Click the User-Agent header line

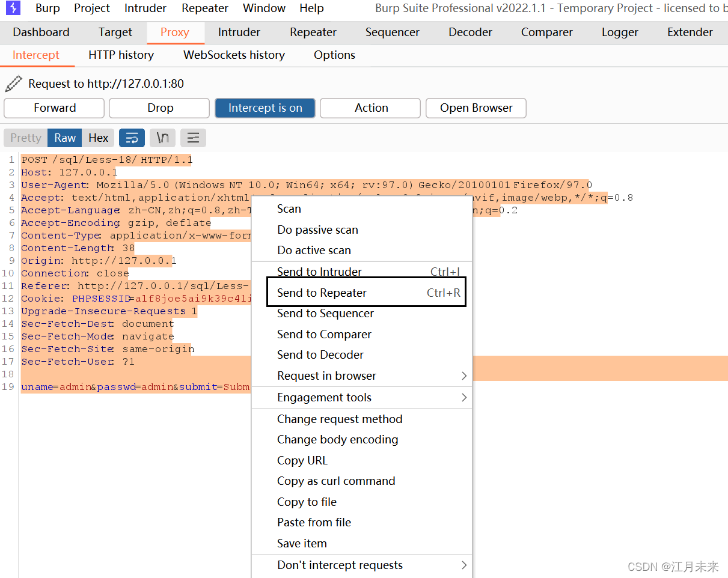[307, 185]
